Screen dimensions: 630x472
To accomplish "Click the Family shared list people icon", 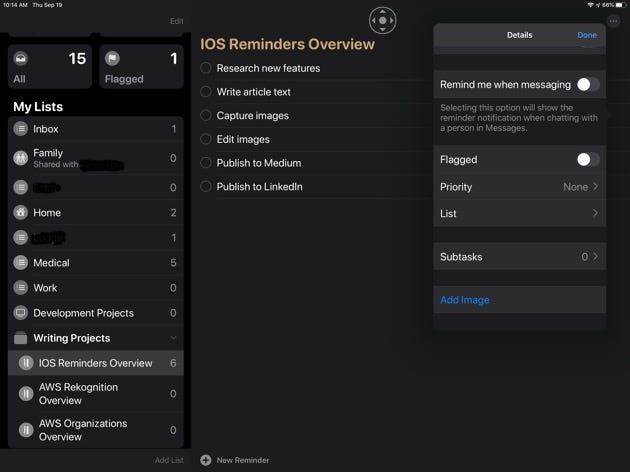I will coord(20,158).
